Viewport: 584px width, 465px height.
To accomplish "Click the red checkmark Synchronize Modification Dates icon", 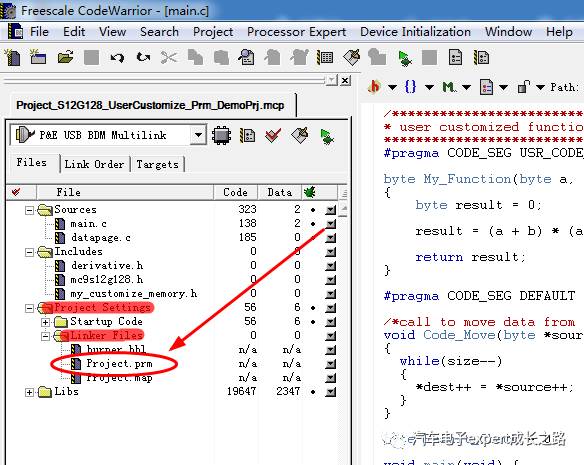I will click(273, 135).
